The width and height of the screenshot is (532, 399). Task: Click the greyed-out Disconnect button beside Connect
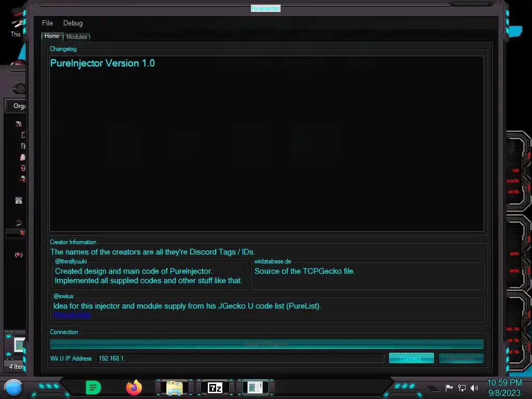click(x=461, y=358)
